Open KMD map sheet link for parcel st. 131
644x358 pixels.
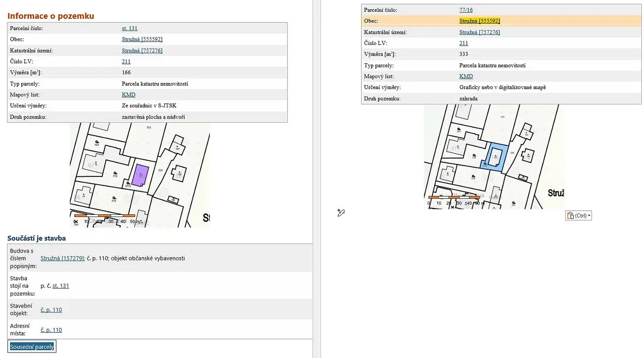coord(129,94)
